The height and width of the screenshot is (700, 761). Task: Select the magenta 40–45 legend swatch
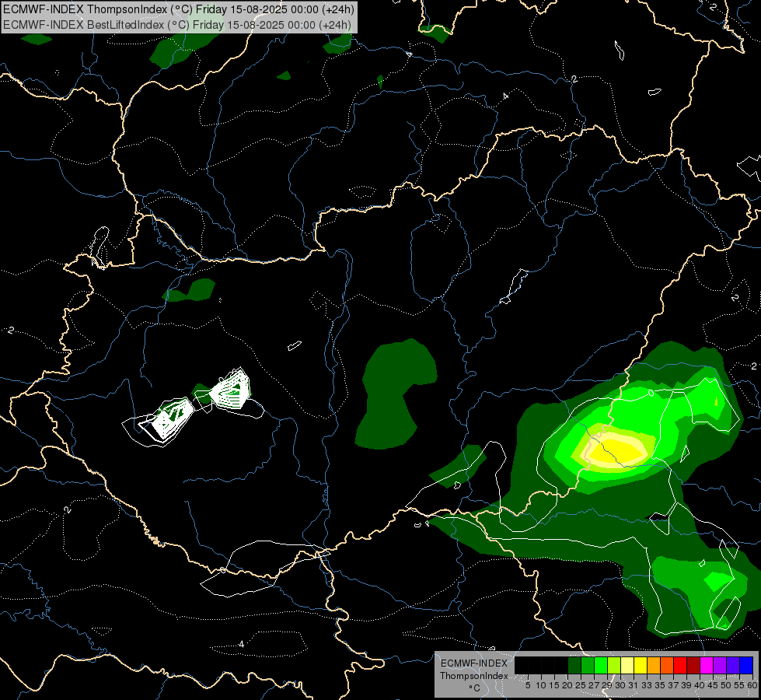[707, 665]
